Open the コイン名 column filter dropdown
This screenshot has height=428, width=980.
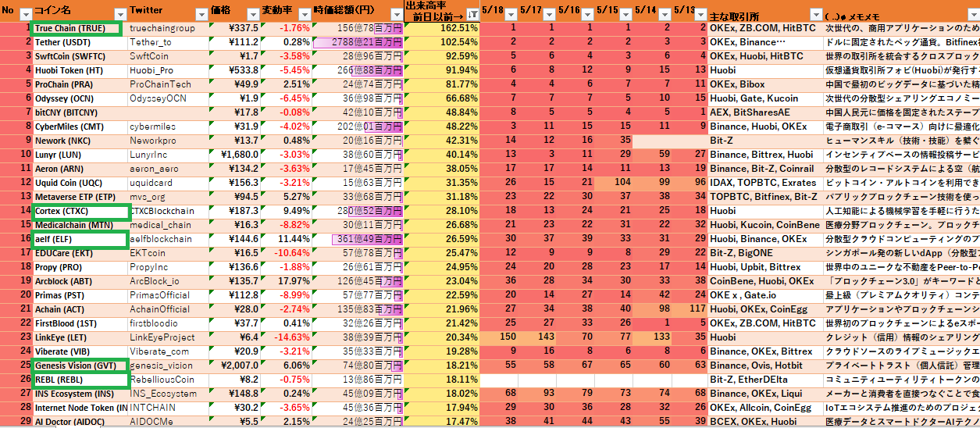119,14
